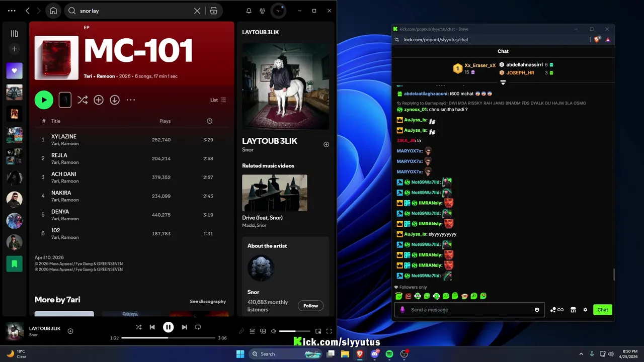The height and width of the screenshot is (362, 644).
Task: Collapse Your Library sidebar icon
Action: [14, 34]
